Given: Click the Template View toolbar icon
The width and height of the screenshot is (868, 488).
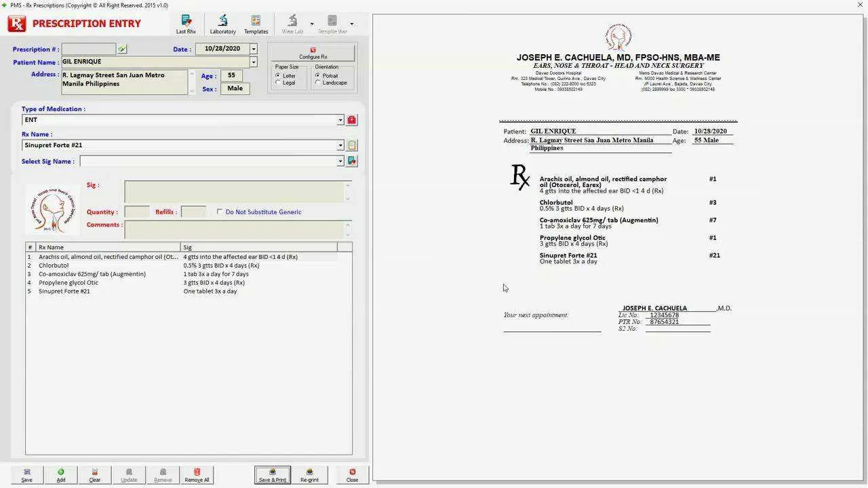Looking at the screenshot, I should 332,24.
